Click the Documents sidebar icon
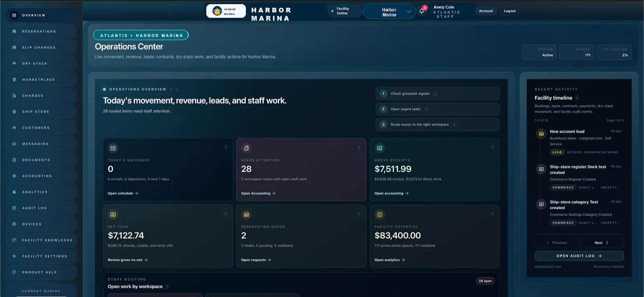Viewport: 644px width, 297px height. coord(14,160)
